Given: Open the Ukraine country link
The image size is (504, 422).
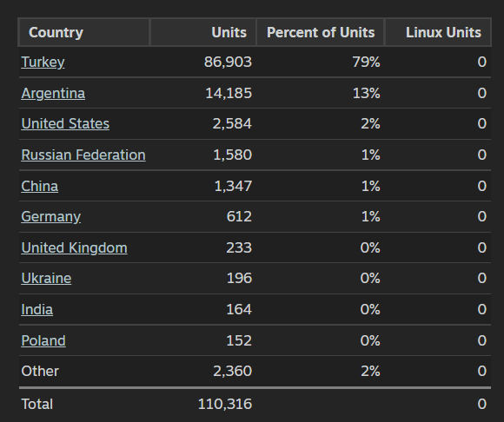Looking at the screenshot, I should click(46, 278).
